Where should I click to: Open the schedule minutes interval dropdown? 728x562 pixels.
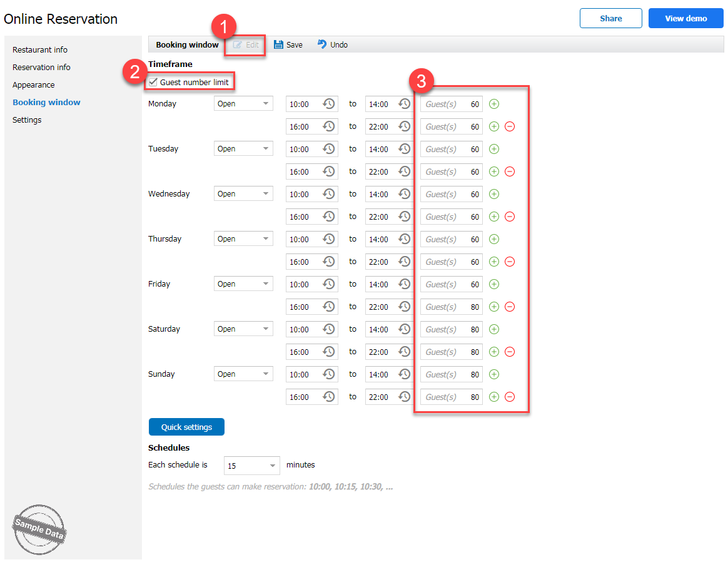[x=273, y=466]
